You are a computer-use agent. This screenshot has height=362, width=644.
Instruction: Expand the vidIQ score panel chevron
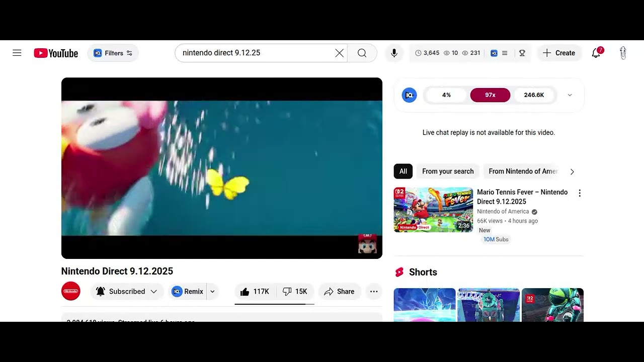click(x=570, y=95)
